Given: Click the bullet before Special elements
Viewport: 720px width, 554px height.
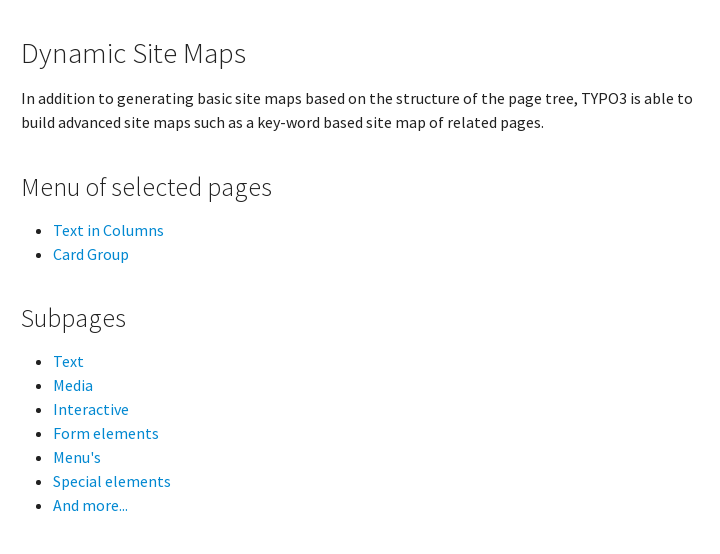Looking at the screenshot, I should click(x=38, y=483).
